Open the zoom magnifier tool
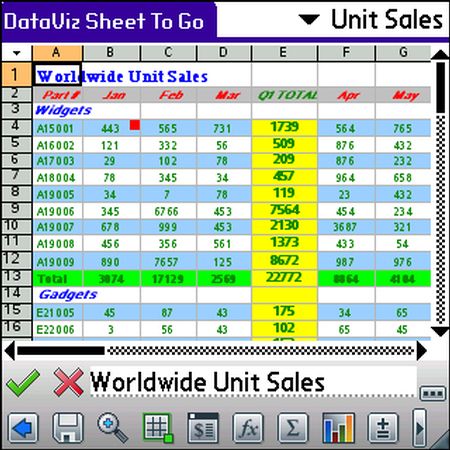This screenshot has height=450, width=450. [112, 428]
